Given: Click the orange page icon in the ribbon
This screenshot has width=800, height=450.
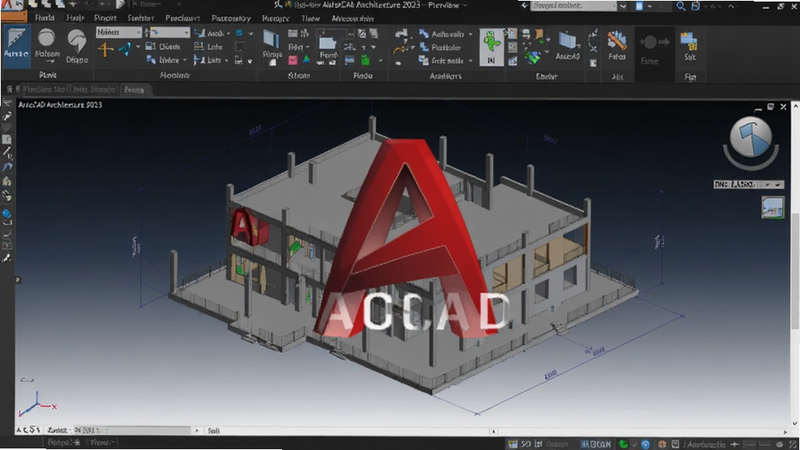Looking at the screenshot, I should 539,34.
